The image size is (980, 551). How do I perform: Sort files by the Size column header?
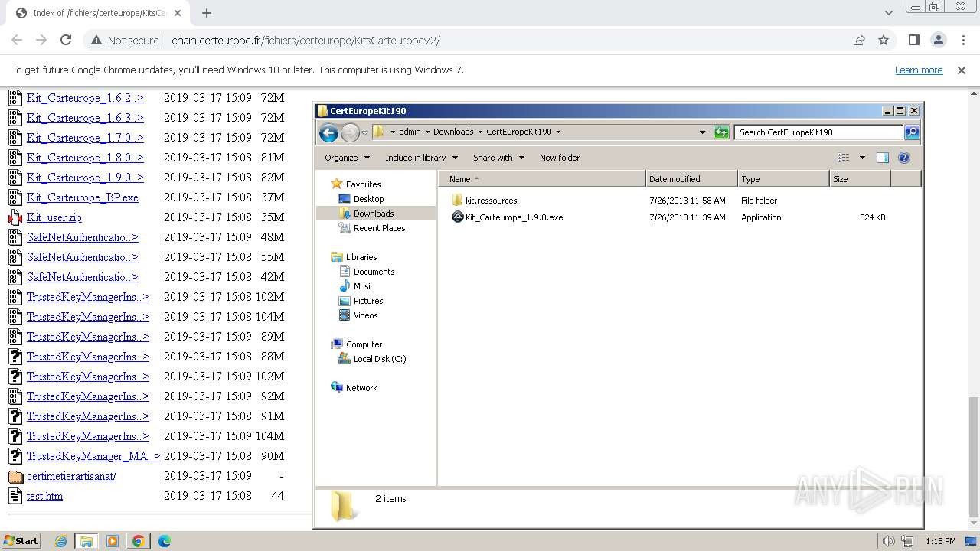tap(861, 179)
